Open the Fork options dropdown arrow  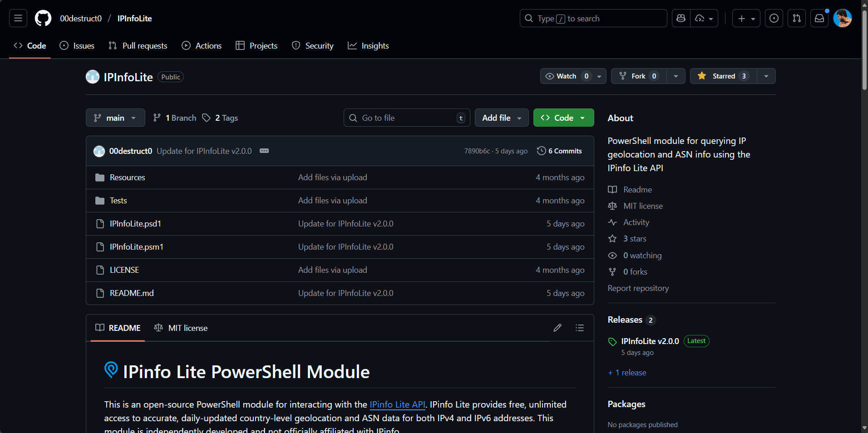point(676,76)
